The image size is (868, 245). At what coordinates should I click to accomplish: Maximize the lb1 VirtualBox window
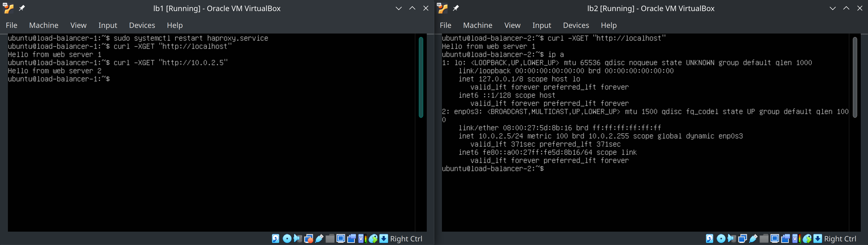coord(412,8)
